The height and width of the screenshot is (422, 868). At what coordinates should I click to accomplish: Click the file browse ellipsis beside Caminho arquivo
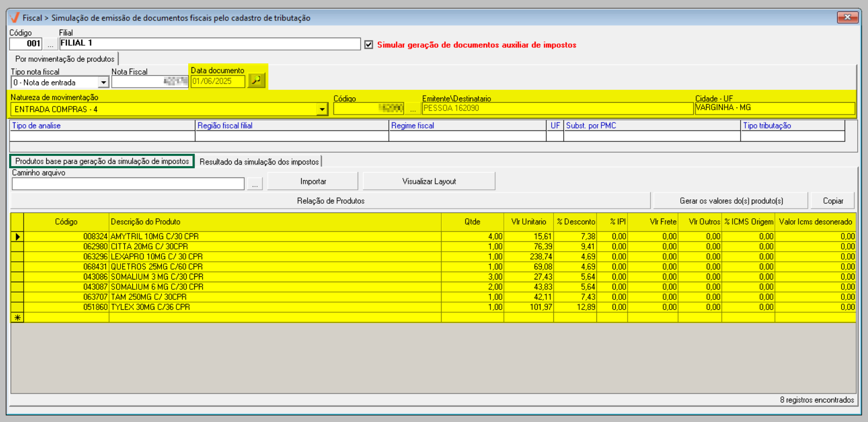[255, 184]
